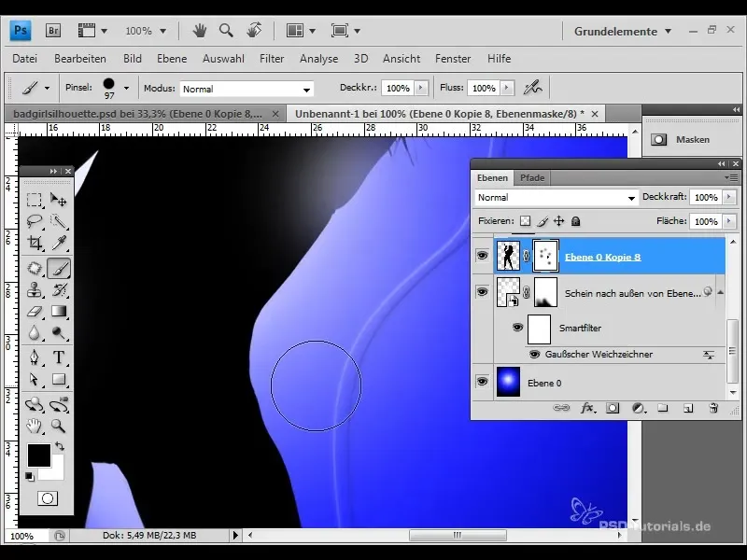This screenshot has height=560, width=747.
Task: Toggle Quick Mask mode
Action: tap(48, 498)
